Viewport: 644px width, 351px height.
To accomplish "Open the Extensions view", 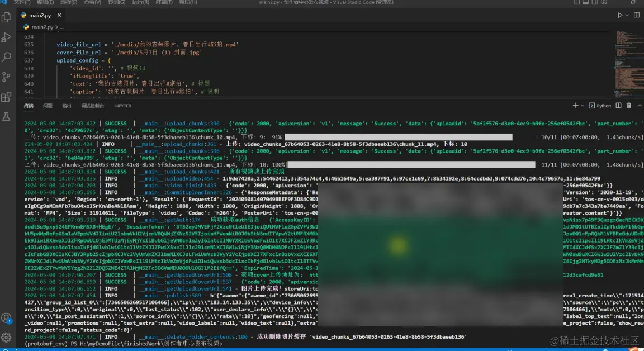I will click(x=6, y=97).
